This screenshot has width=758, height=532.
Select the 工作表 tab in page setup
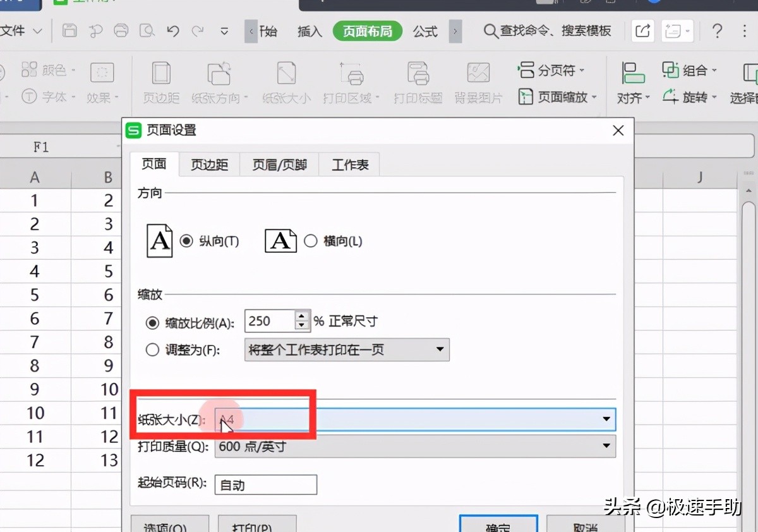coord(350,165)
